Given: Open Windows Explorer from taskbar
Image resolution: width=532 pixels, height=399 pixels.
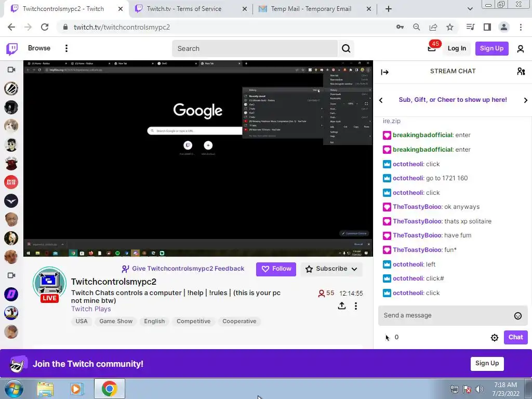Looking at the screenshot, I should (45, 389).
